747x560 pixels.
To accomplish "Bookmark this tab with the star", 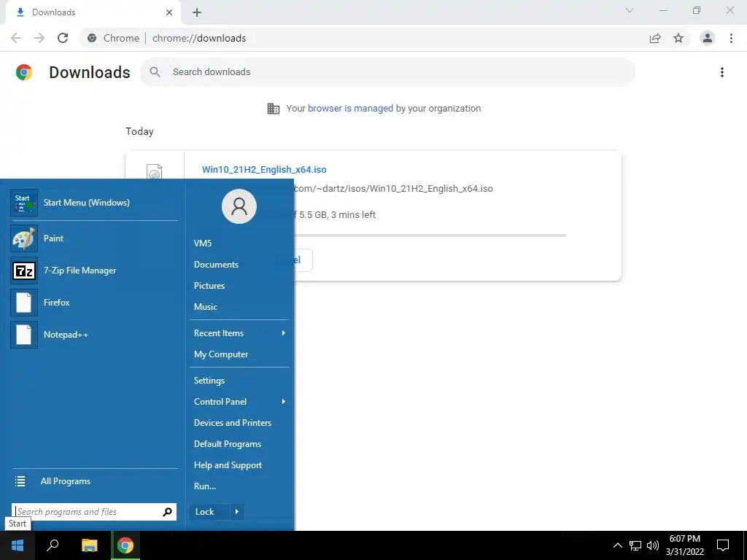I will (x=678, y=38).
